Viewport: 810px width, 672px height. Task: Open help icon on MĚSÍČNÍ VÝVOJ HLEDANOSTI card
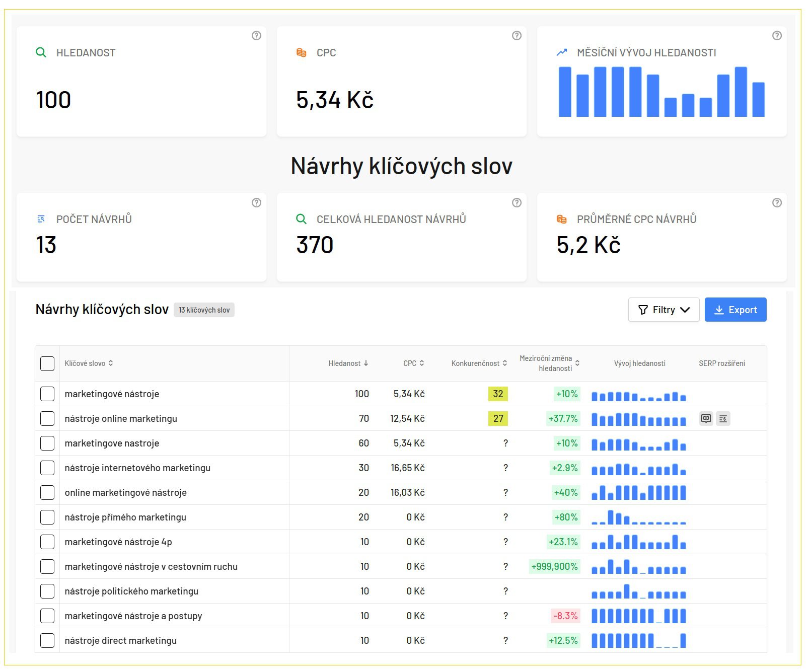(777, 36)
